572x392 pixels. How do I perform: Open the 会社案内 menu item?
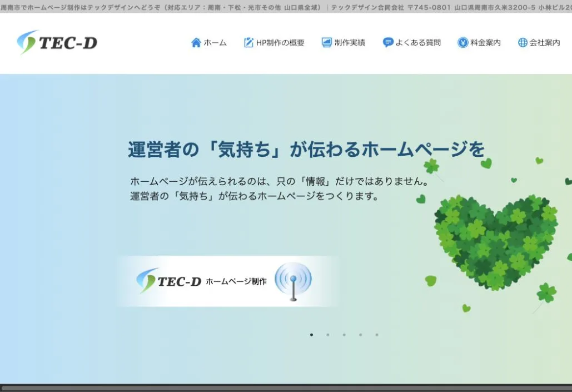539,43
